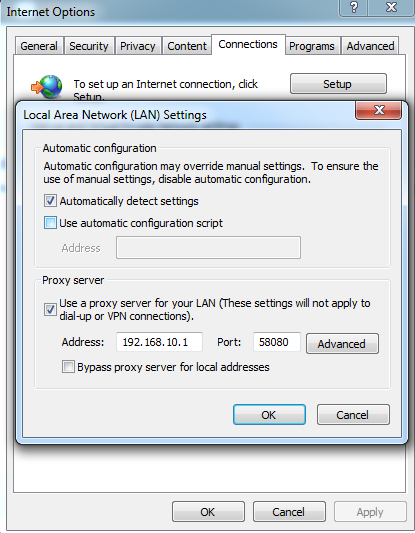Click the globe Internet connection icon

point(47,87)
